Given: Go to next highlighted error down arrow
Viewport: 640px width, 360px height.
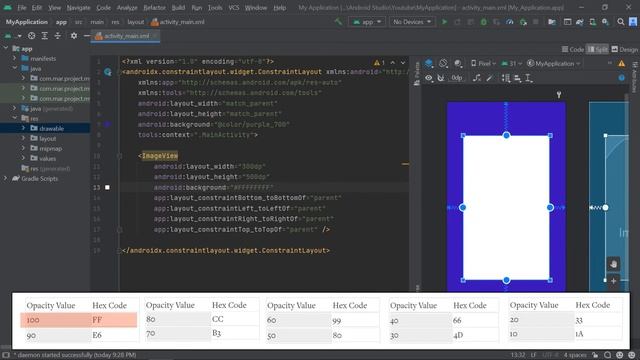Looking at the screenshot, I should [403, 62].
